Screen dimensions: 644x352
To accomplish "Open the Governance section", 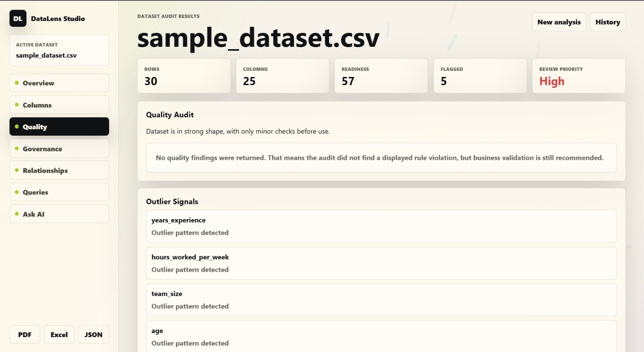I will tap(59, 149).
